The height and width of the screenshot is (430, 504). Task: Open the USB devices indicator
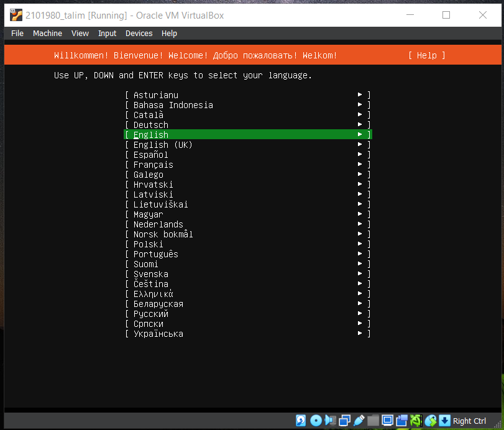click(x=359, y=420)
